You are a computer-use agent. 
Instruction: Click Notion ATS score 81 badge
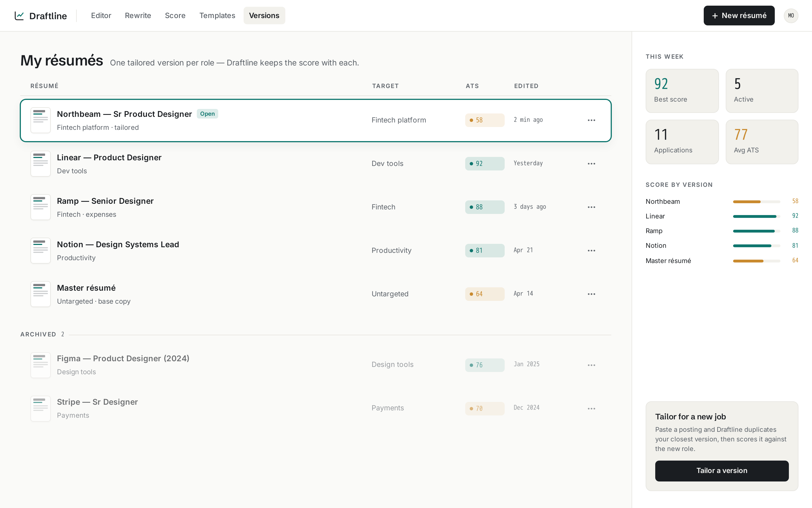coord(484,251)
